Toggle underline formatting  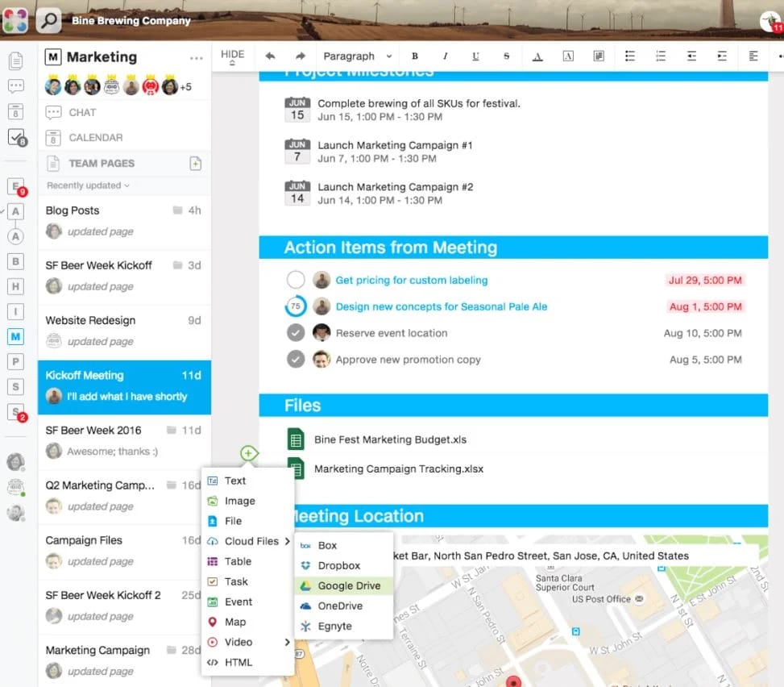coord(475,56)
